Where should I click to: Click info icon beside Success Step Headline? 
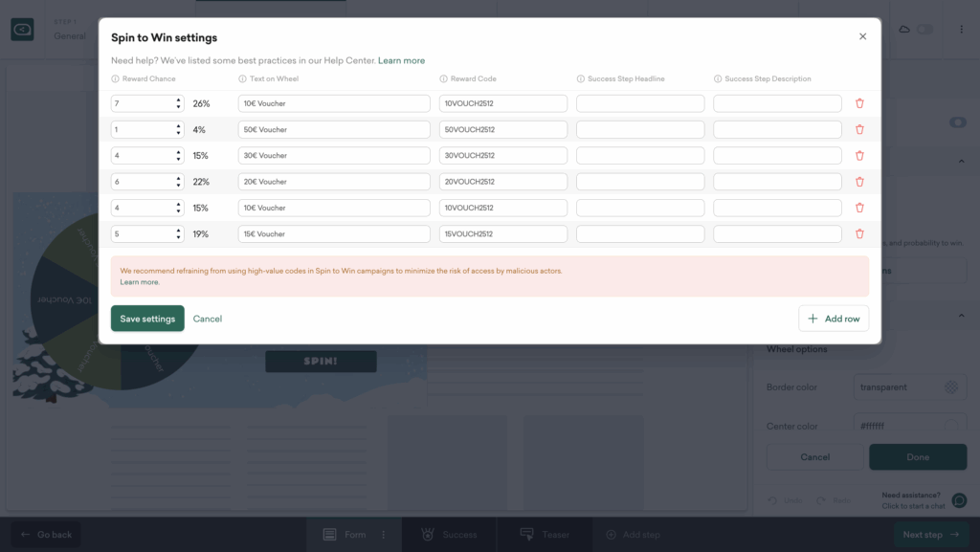(580, 79)
